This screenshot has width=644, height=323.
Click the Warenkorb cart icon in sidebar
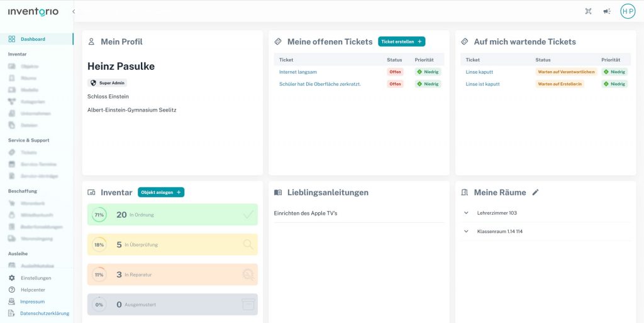(x=12, y=203)
